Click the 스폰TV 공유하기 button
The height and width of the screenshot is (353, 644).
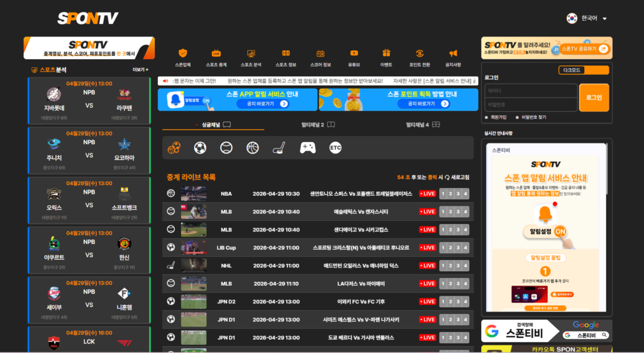pyautogui.click(x=584, y=49)
